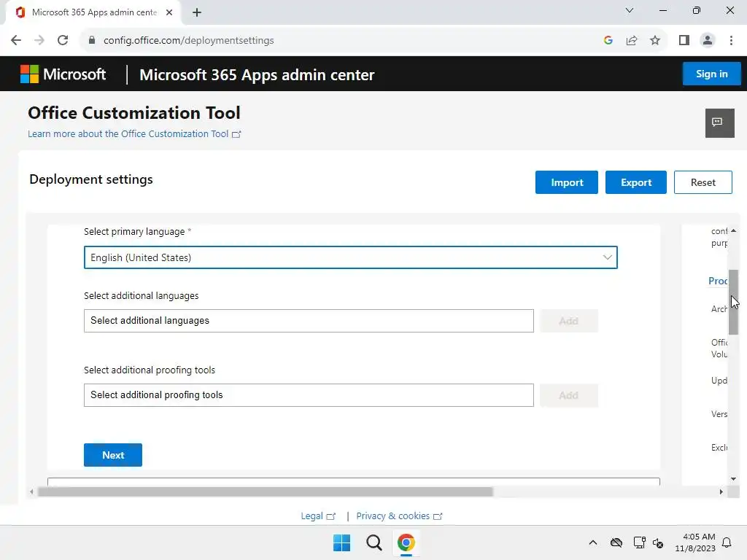Reload the page with the refresh icon
The height and width of the screenshot is (560, 747).
tap(63, 41)
